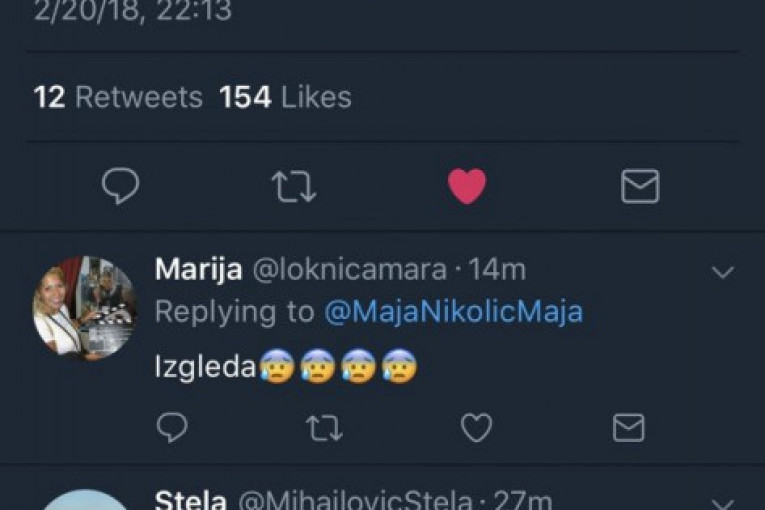Open Marija's reply text "Izgleda"
The width and height of the screenshot is (765, 510).
point(205,368)
